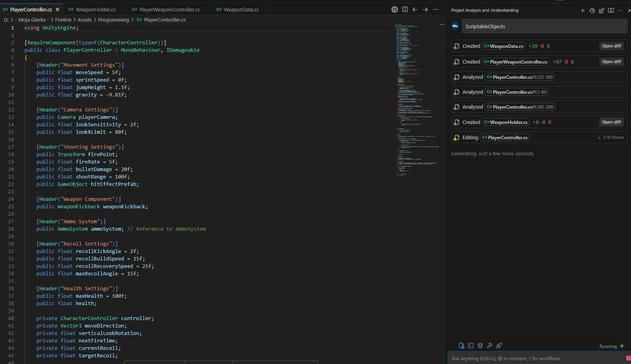Open the terminal icon in chat toolbar
Image resolution: width=631 pixels, height=364 pixels.
471,346
